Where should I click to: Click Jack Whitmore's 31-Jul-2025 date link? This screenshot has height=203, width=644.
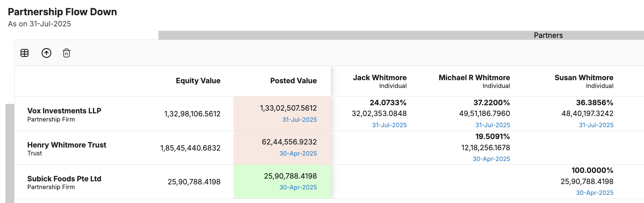coord(389,125)
